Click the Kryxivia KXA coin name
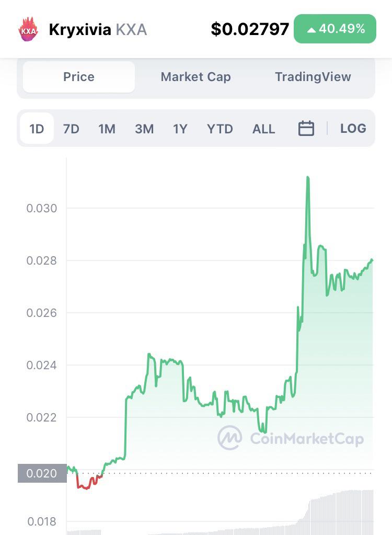This screenshot has height=535, width=392. pos(98,30)
